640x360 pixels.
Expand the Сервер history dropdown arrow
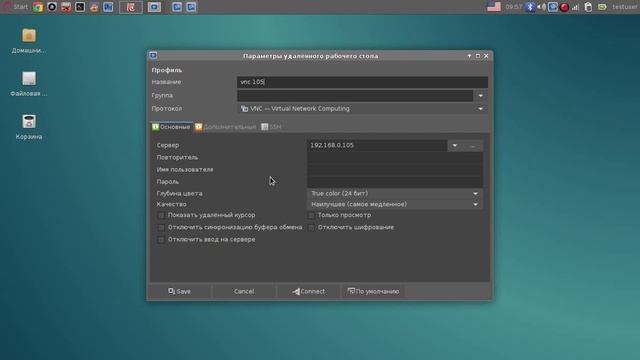coord(455,146)
